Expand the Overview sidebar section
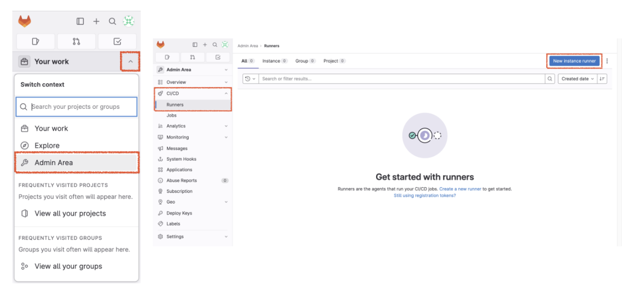The image size is (644, 300). [193, 82]
